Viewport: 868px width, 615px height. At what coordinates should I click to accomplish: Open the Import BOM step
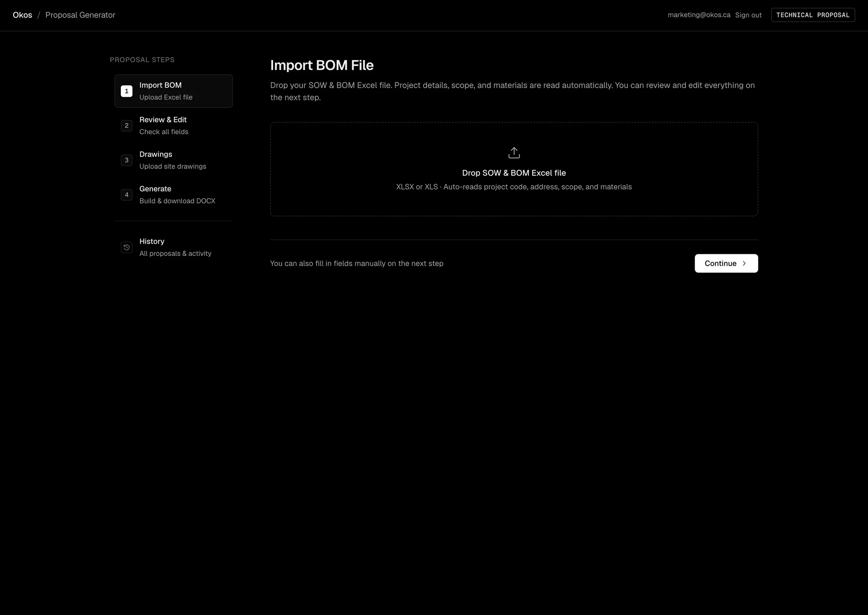[174, 91]
